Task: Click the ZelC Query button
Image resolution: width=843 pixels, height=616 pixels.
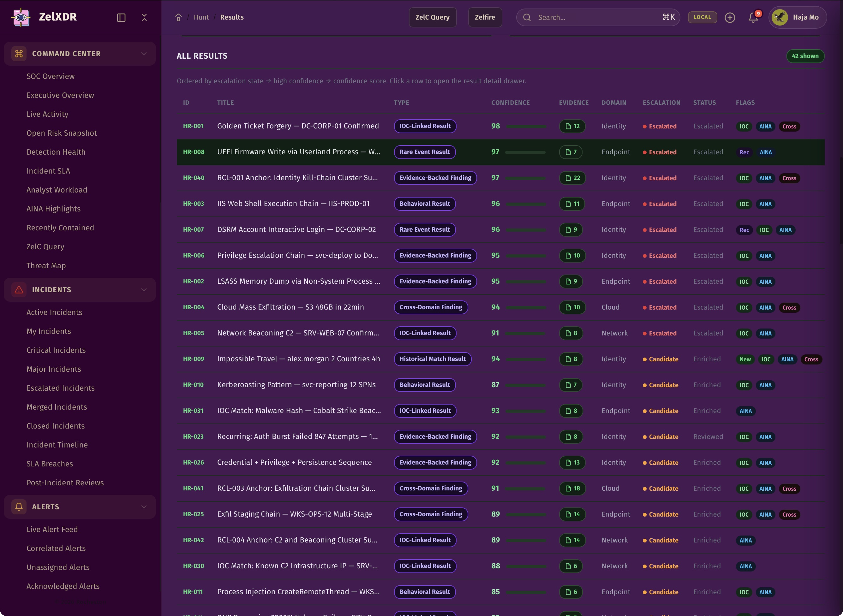Action: pos(432,17)
